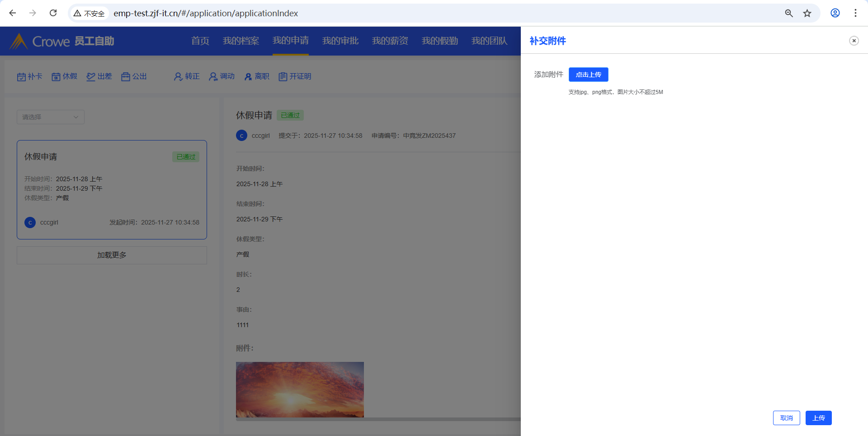Expand the 请选择 filter dropdown
This screenshot has width=868, height=436.
[x=51, y=117]
